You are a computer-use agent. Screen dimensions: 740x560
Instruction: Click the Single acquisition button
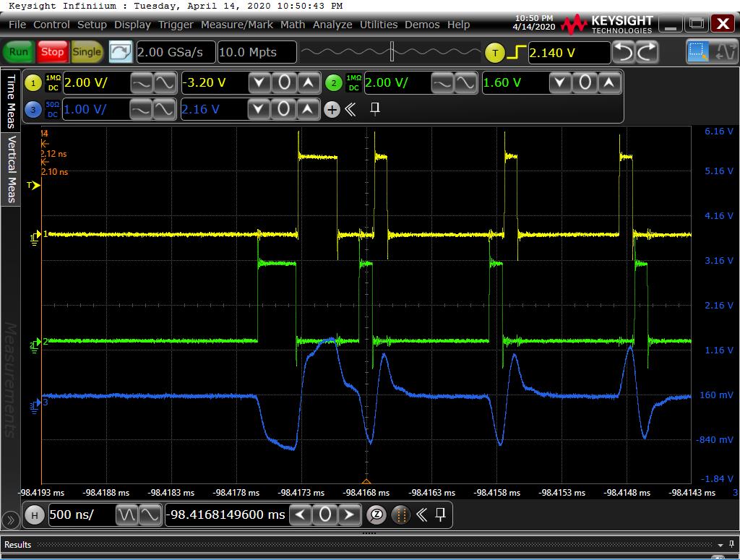tap(87, 52)
